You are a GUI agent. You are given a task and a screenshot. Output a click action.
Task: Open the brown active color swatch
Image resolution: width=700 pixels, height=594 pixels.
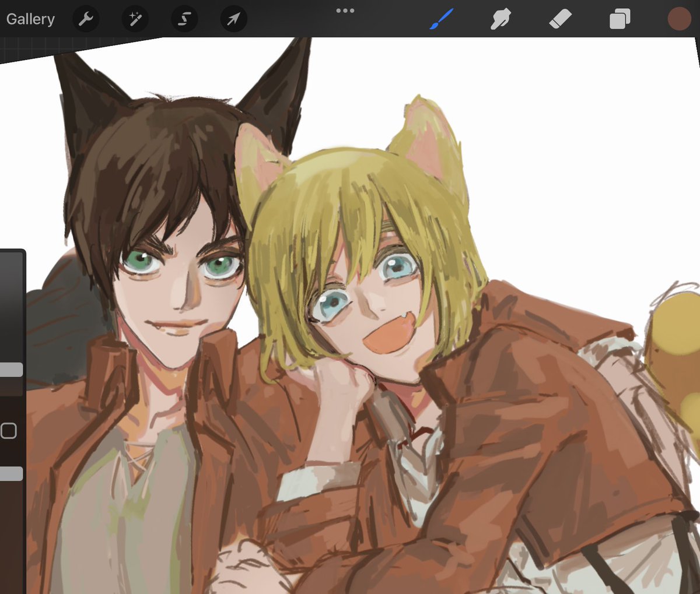click(x=679, y=19)
